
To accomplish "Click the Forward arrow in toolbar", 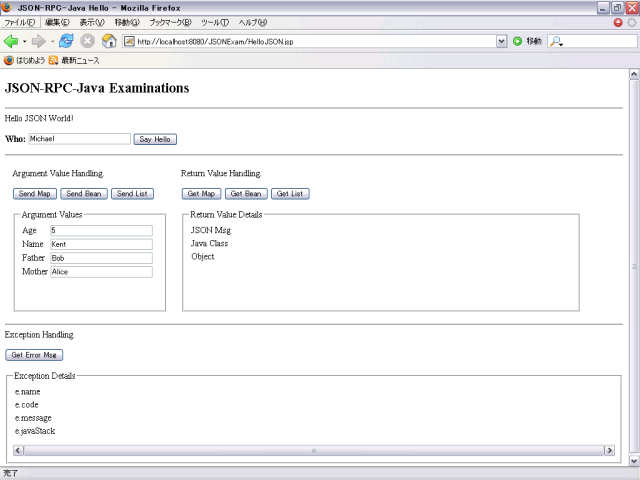I will 39,41.
